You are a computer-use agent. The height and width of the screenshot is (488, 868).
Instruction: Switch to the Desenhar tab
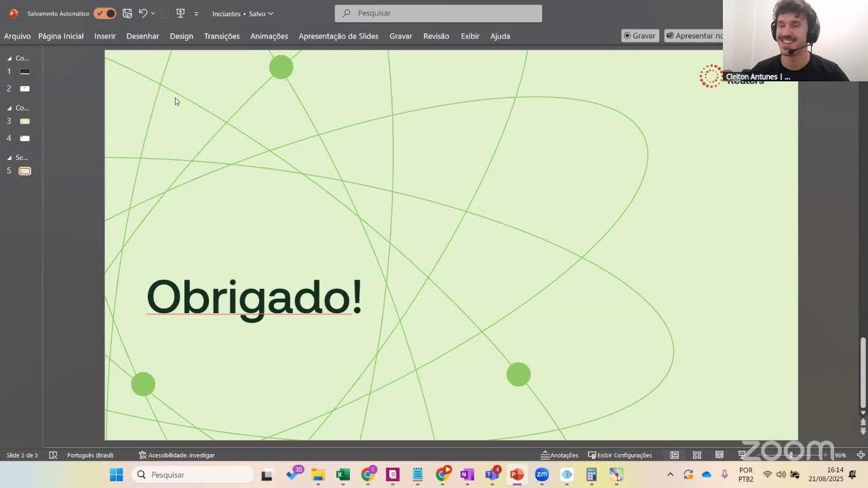[142, 36]
